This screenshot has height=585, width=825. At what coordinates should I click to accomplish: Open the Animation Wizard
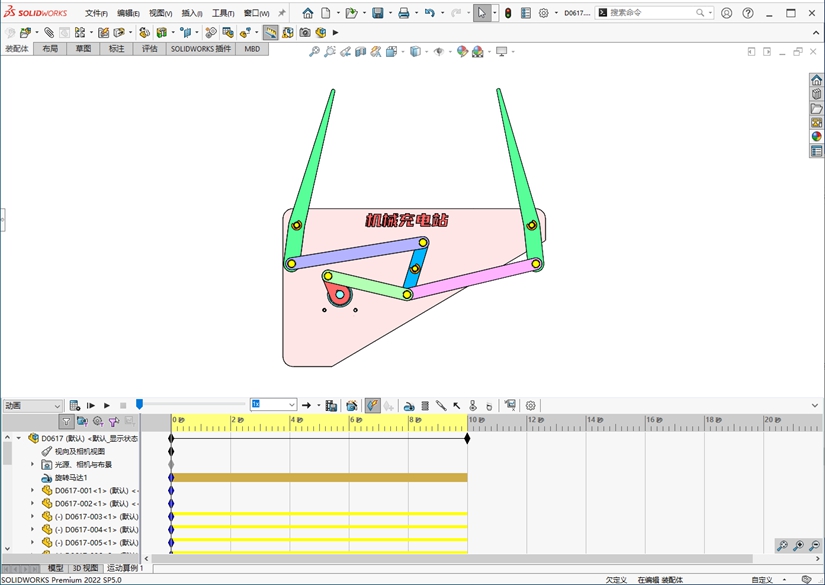pyautogui.click(x=352, y=405)
